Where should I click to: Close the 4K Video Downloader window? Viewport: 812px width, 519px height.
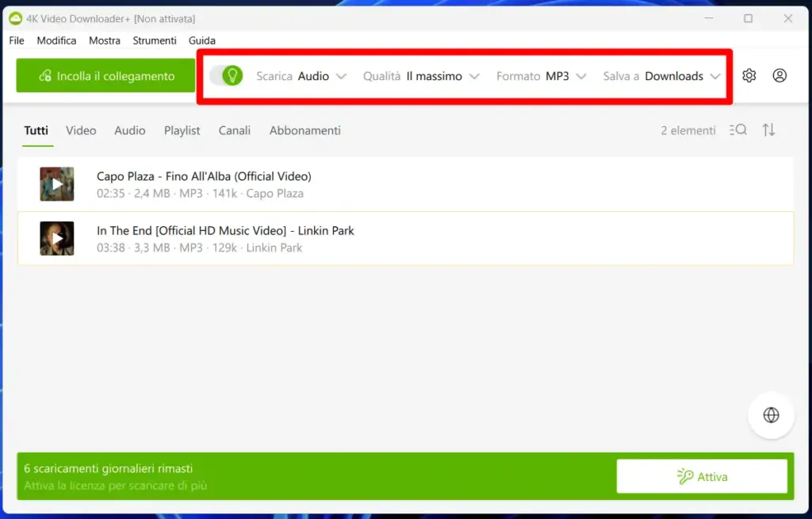pos(788,18)
